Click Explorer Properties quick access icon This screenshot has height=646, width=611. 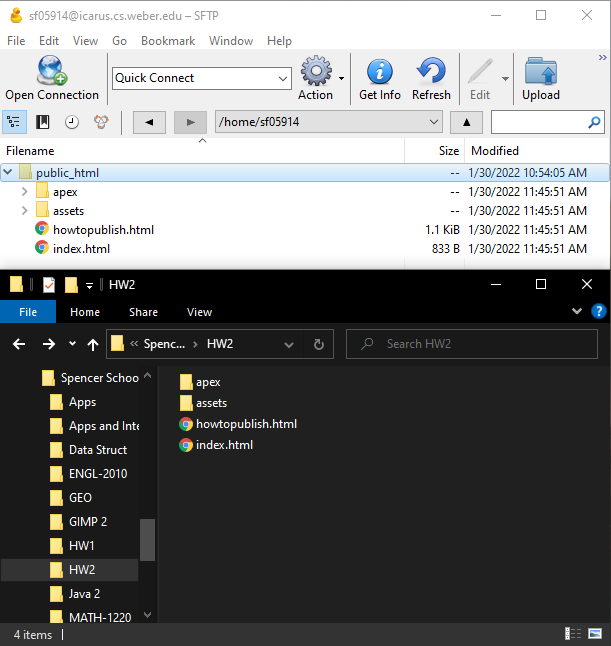tap(49, 285)
